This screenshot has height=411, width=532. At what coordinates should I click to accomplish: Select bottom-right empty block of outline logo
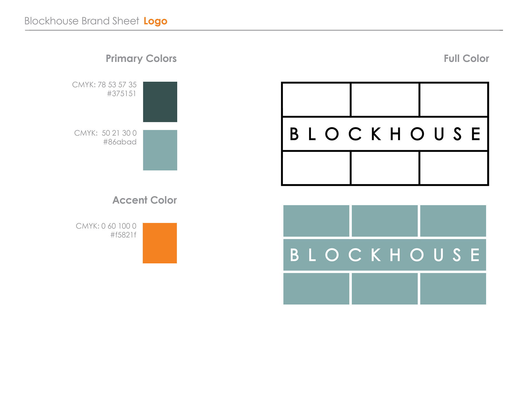[x=453, y=168]
